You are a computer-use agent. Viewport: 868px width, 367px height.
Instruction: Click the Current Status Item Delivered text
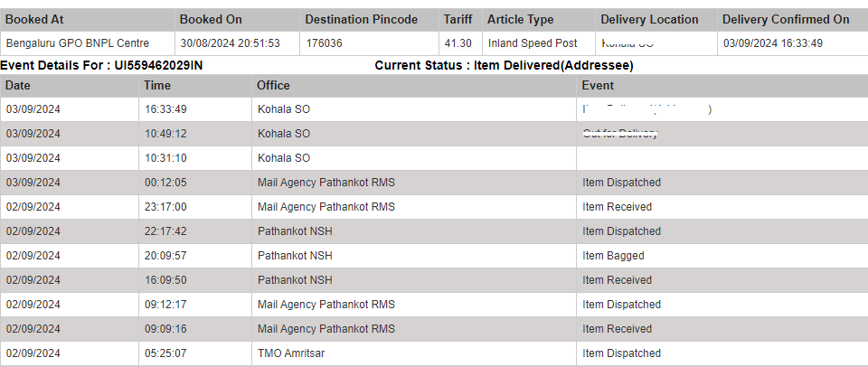[x=504, y=65]
